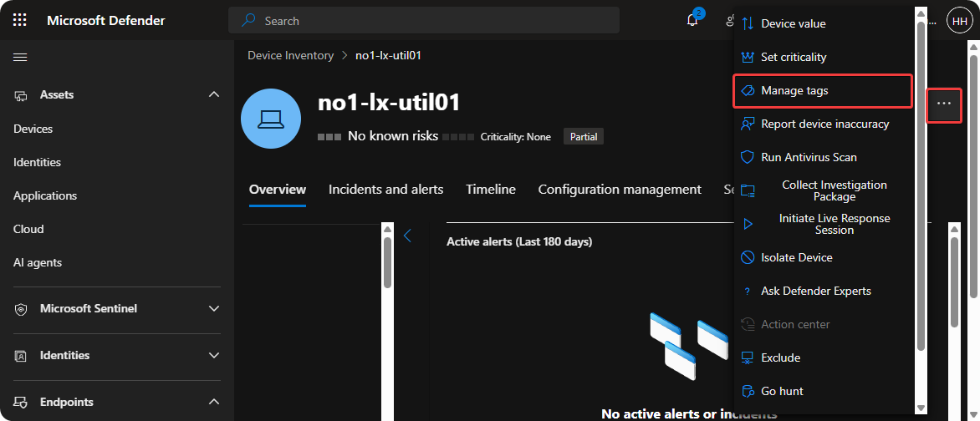Screen dimensions: 980x421
Task: Select Isolate Device from the menu
Action: (x=796, y=257)
